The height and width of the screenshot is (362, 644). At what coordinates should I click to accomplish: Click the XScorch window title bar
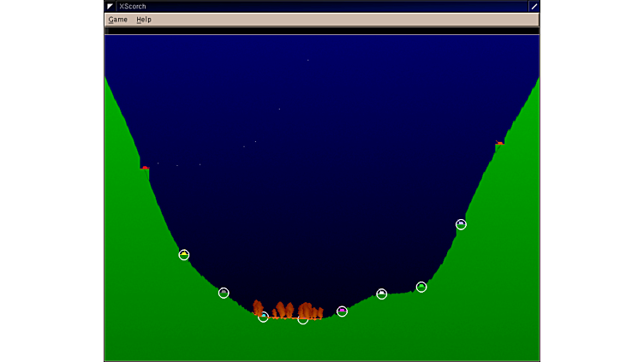click(x=321, y=6)
